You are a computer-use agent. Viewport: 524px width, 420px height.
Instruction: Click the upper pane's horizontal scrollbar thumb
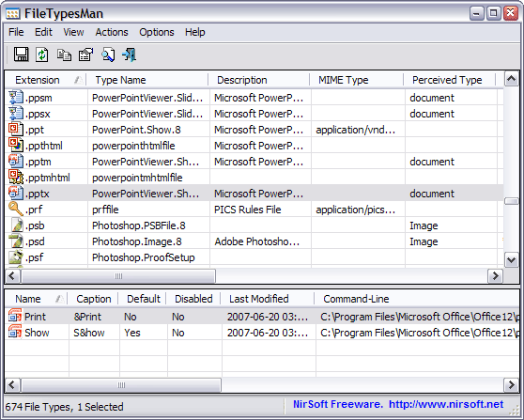point(118,276)
